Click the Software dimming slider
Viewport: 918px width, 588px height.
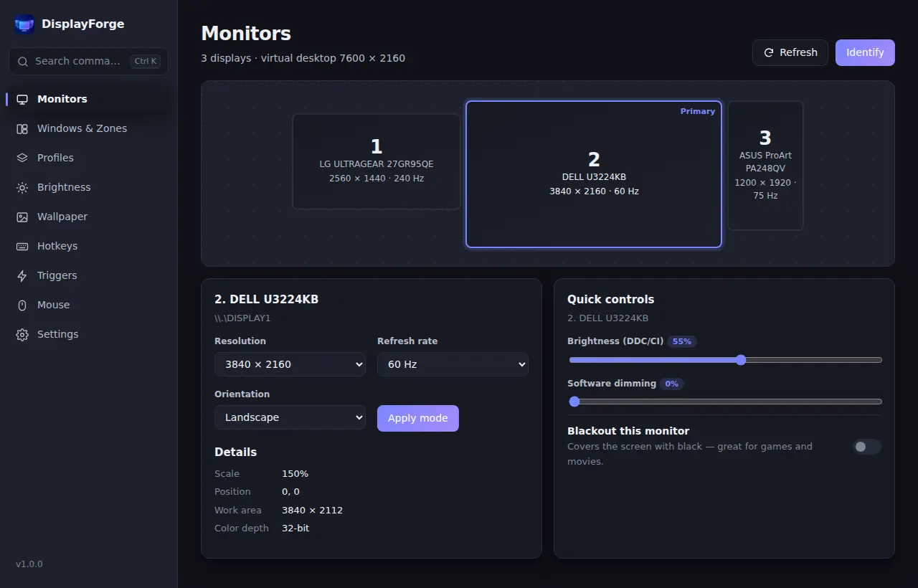click(725, 402)
